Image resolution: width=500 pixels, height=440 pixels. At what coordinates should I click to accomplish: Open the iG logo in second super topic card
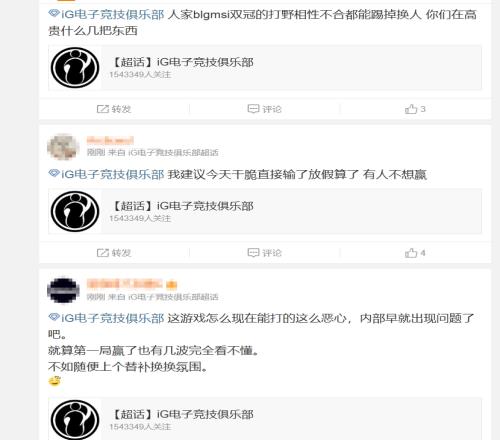pyautogui.click(x=75, y=211)
